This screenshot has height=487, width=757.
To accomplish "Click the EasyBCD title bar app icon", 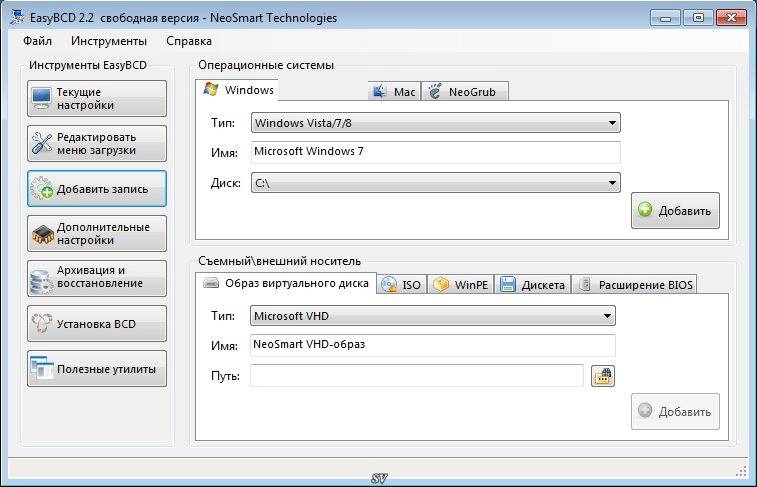I will (17, 17).
